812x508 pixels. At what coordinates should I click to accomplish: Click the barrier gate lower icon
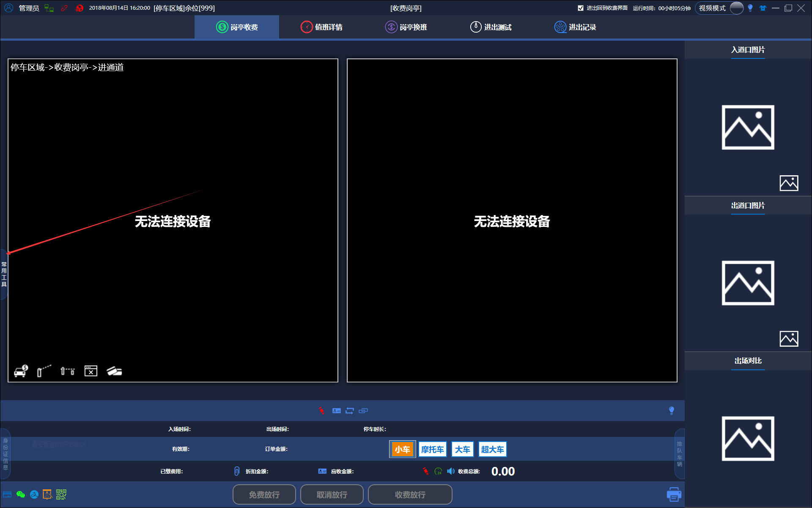[x=68, y=371]
